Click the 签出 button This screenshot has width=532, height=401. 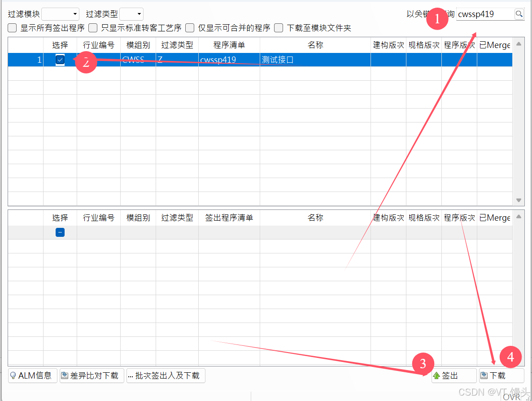pos(454,375)
